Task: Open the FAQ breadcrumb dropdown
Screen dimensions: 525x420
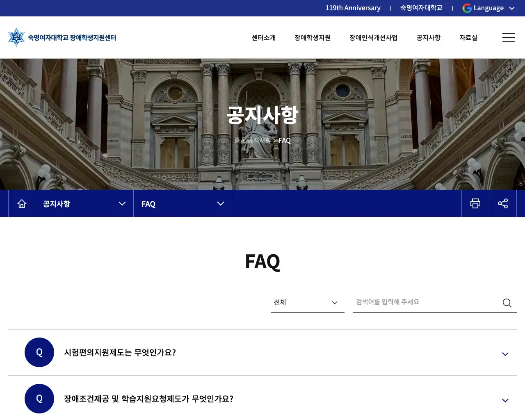Action: pyautogui.click(x=183, y=203)
